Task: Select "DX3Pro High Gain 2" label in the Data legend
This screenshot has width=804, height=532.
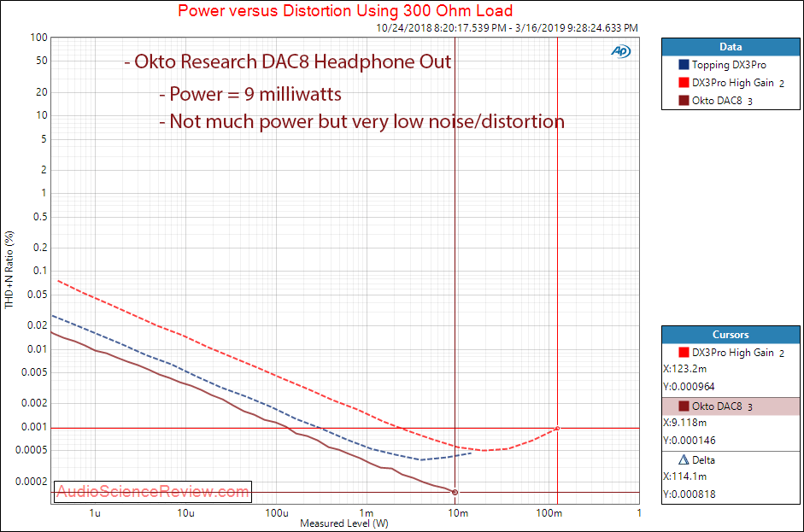Action: pos(738,83)
